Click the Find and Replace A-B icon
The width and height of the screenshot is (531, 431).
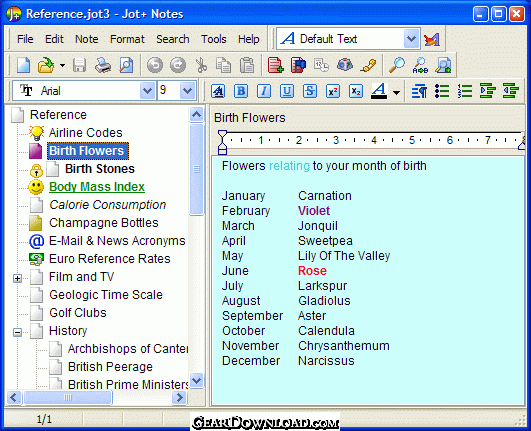[x=420, y=65]
